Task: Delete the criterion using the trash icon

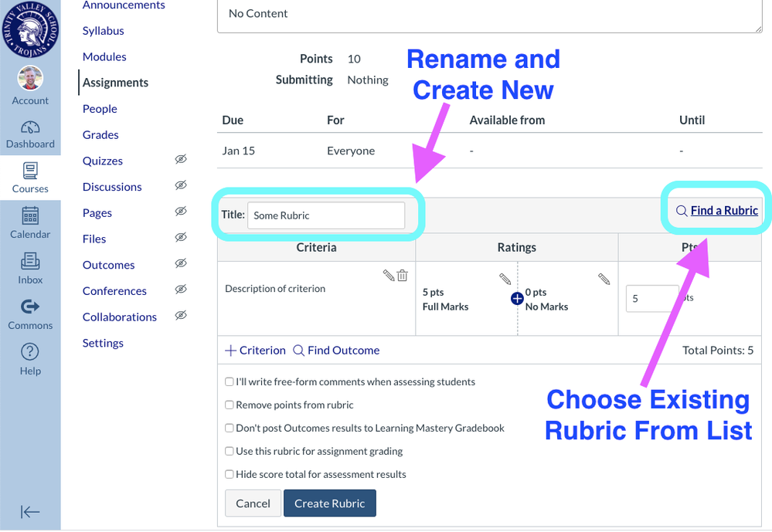Action: tap(403, 275)
